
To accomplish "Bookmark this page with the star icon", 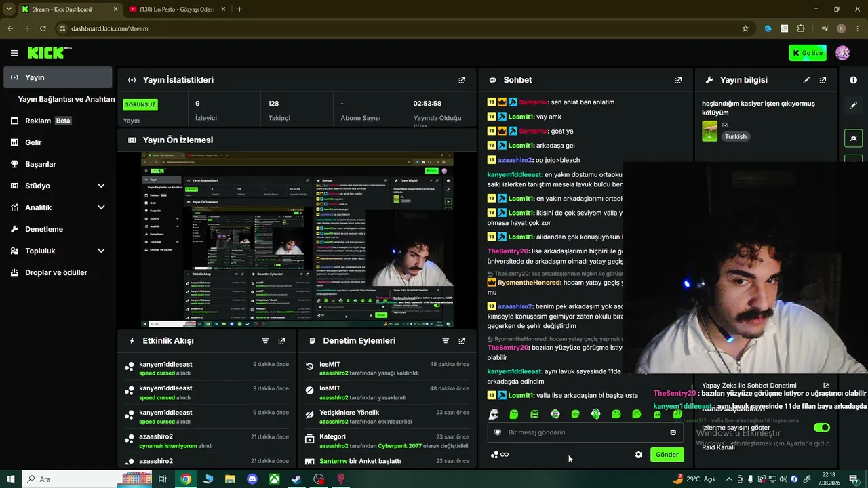I will click(745, 28).
